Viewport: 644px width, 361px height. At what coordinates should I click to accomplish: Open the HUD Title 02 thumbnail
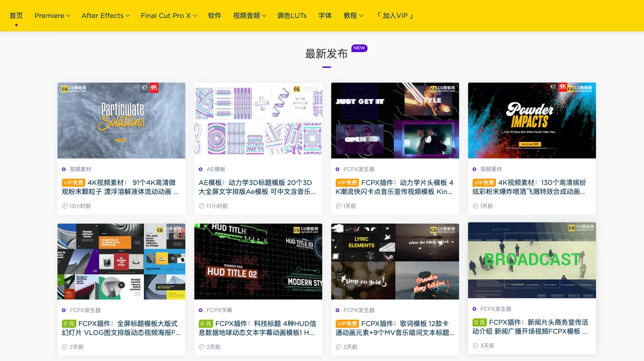258,262
